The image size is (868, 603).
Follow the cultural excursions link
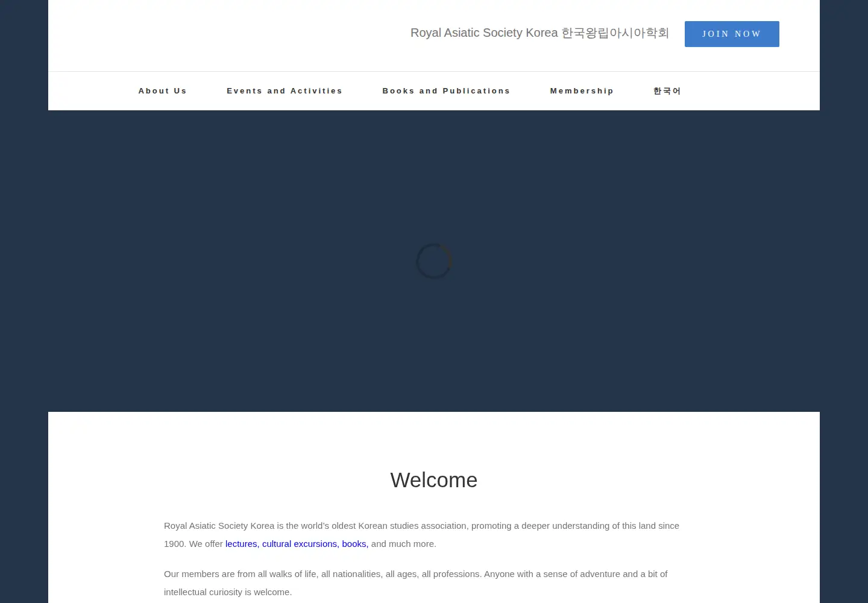(301, 544)
